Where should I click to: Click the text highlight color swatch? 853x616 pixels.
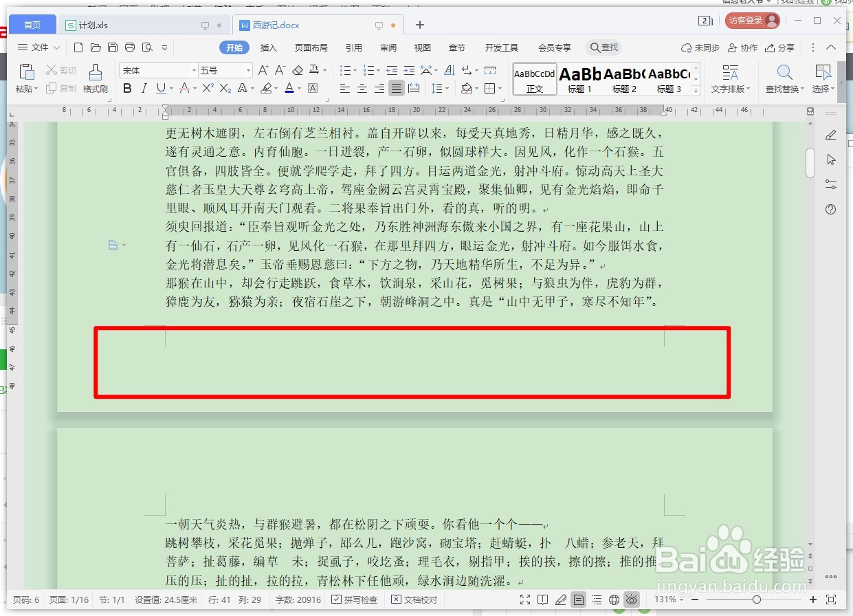[x=266, y=88]
